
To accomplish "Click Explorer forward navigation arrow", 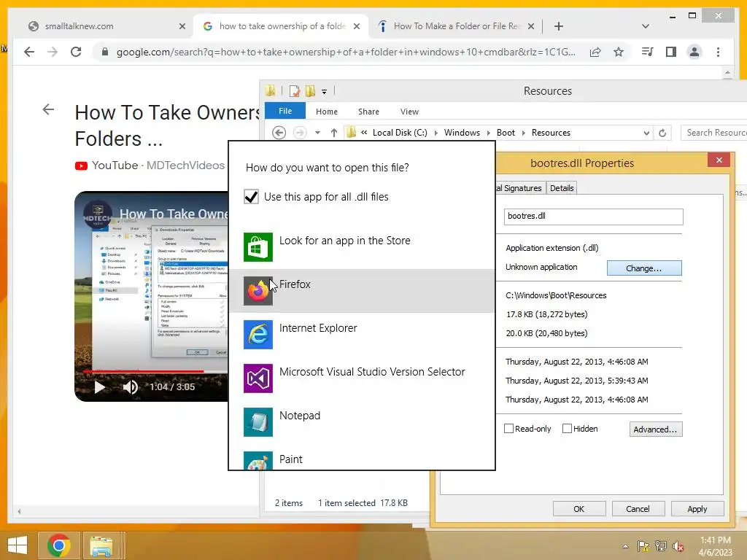I will 300,133.
